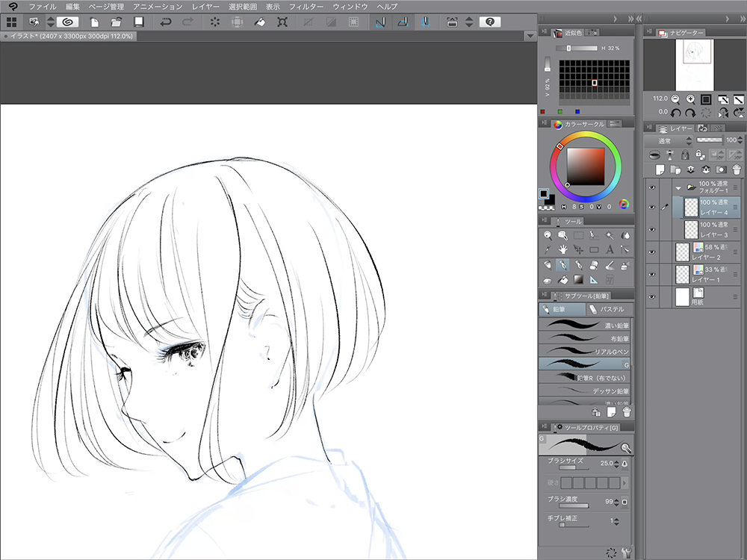
Task: Delete layer with Layer panel trash icon
Action: click(737, 169)
